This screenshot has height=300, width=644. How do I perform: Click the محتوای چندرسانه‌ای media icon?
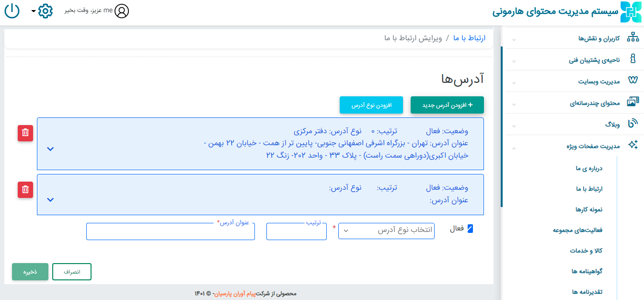[633, 103]
